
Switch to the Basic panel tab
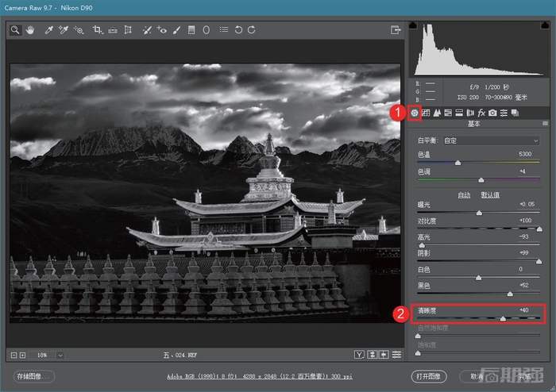click(414, 113)
